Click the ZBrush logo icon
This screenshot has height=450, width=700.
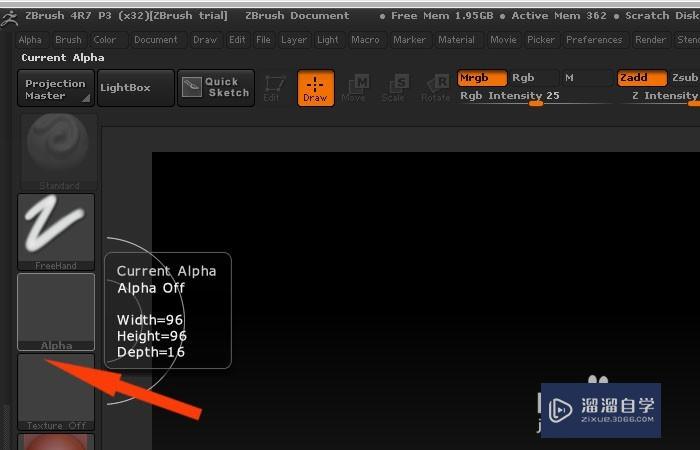tap(9, 18)
